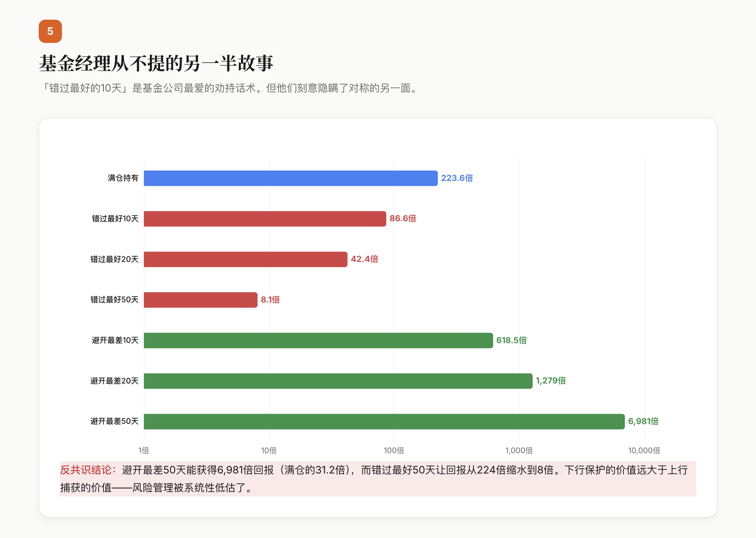Viewport: 756px width, 538px height.
Task: Click the 100倍 axis tick label
Action: click(x=394, y=451)
